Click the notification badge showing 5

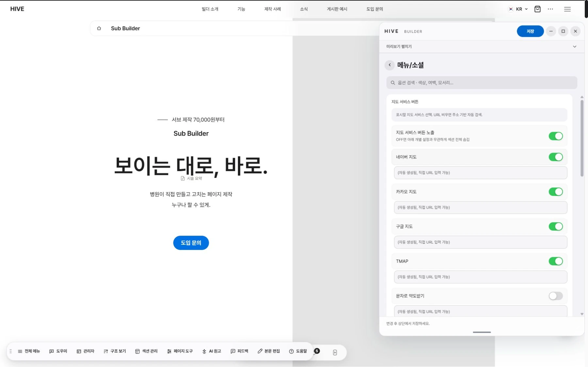pyautogui.click(x=317, y=351)
